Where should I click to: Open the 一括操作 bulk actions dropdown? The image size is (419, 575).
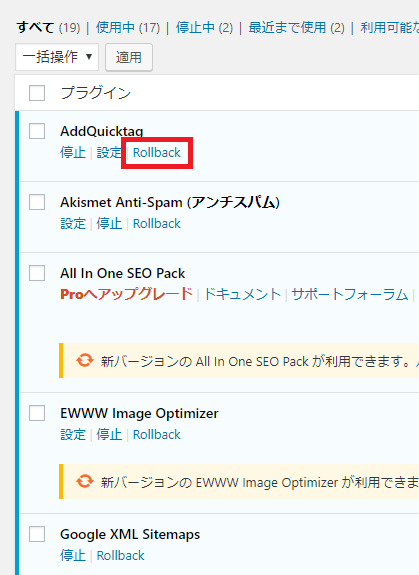[57, 57]
